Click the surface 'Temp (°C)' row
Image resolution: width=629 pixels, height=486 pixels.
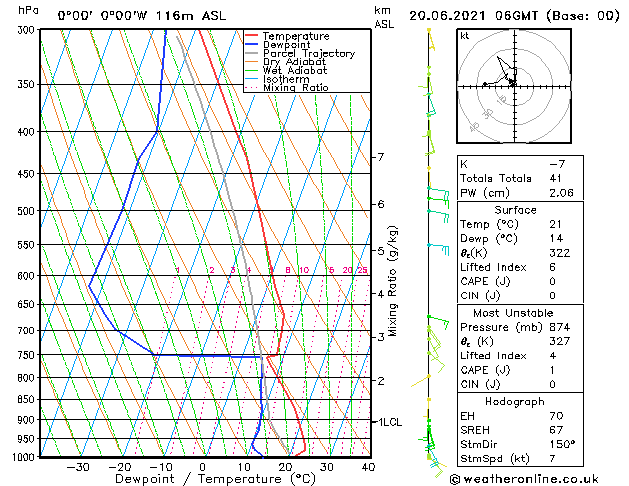pyautogui.click(x=520, y=224)
